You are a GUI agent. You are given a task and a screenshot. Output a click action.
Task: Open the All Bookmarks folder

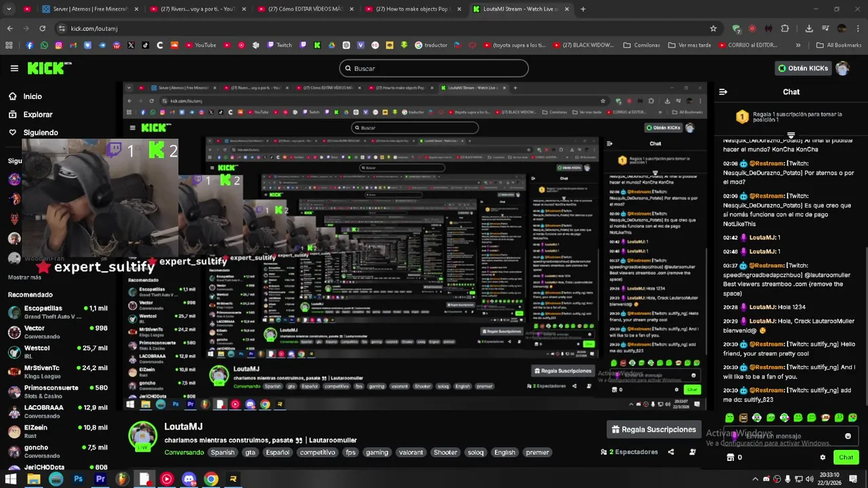coord(839,45)
